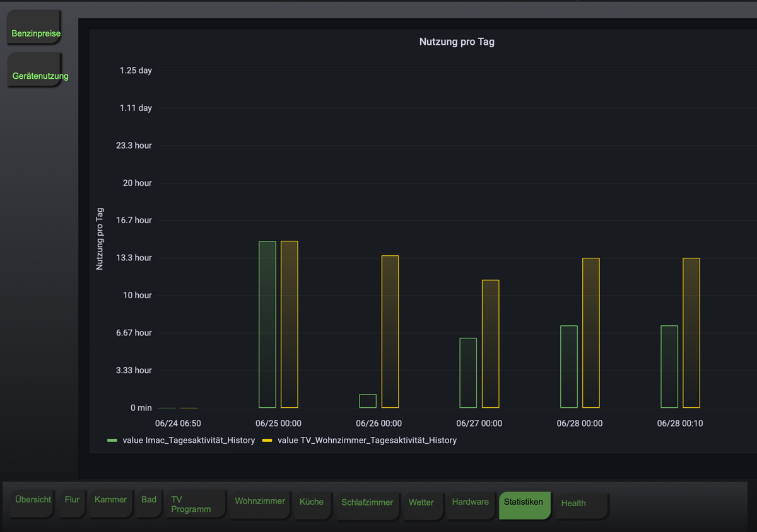Viewport: 757px width, 532px height.
Task: Click the green Imac legend color swatch
Action: tap(113, 441)
